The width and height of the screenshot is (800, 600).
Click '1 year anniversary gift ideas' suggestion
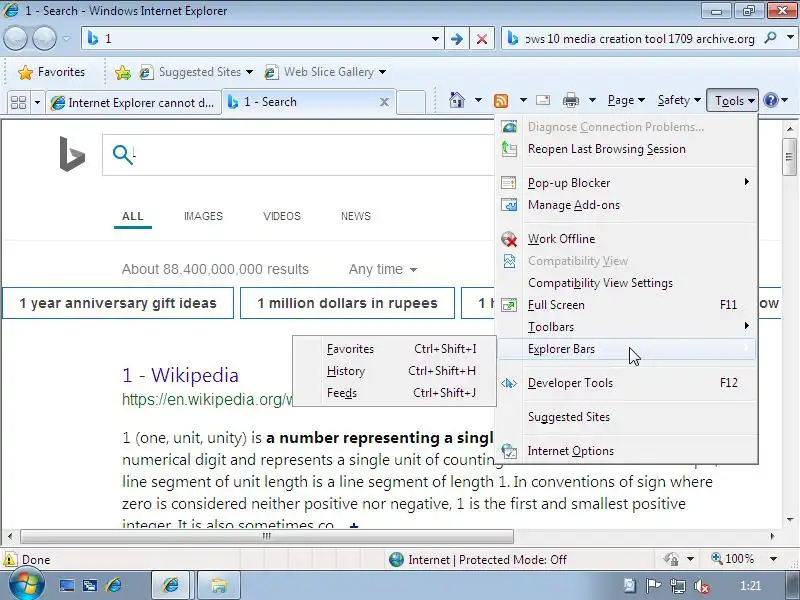(x=118, y=303)
